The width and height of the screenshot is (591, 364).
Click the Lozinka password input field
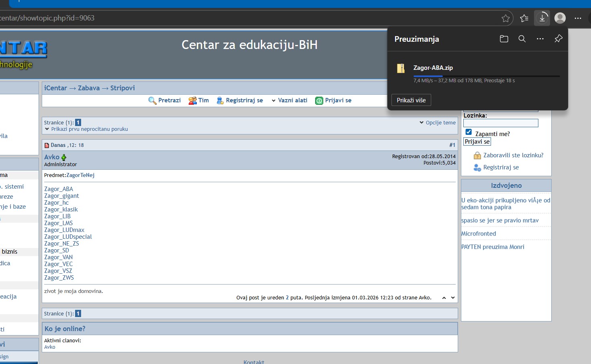(501, 123)
